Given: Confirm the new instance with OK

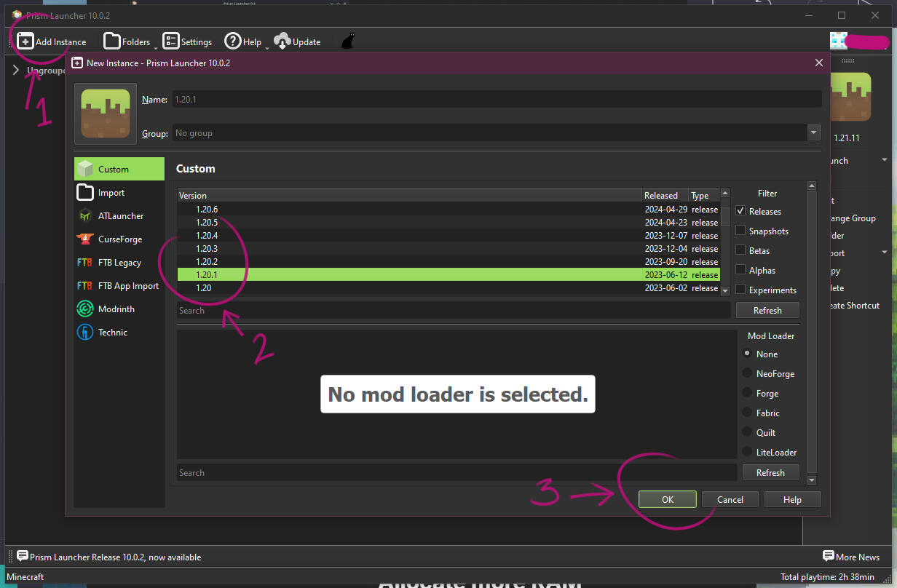Looking at the screenshot, I should coord(668,499).
